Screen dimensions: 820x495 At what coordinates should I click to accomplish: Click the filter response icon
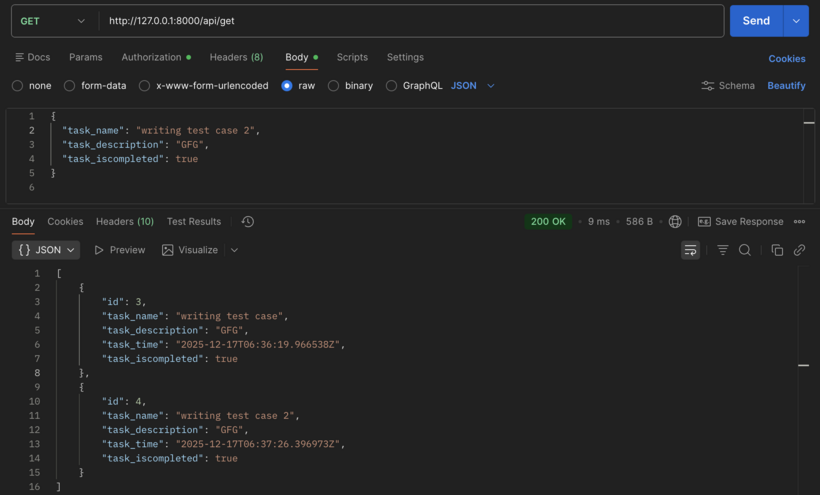[x=722, y=250]
